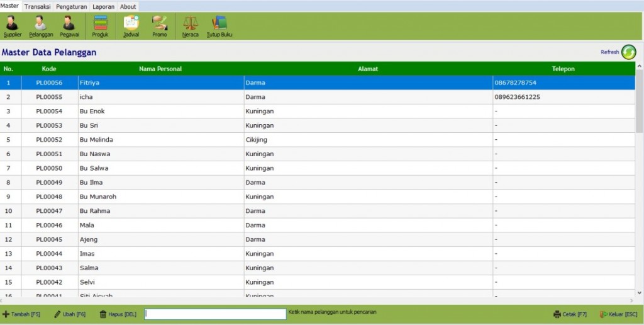The image size is (644, 325).
Task: Click the horizontal scrollbar right arrow
Action: pyautogui.click(x=631, y=300)
